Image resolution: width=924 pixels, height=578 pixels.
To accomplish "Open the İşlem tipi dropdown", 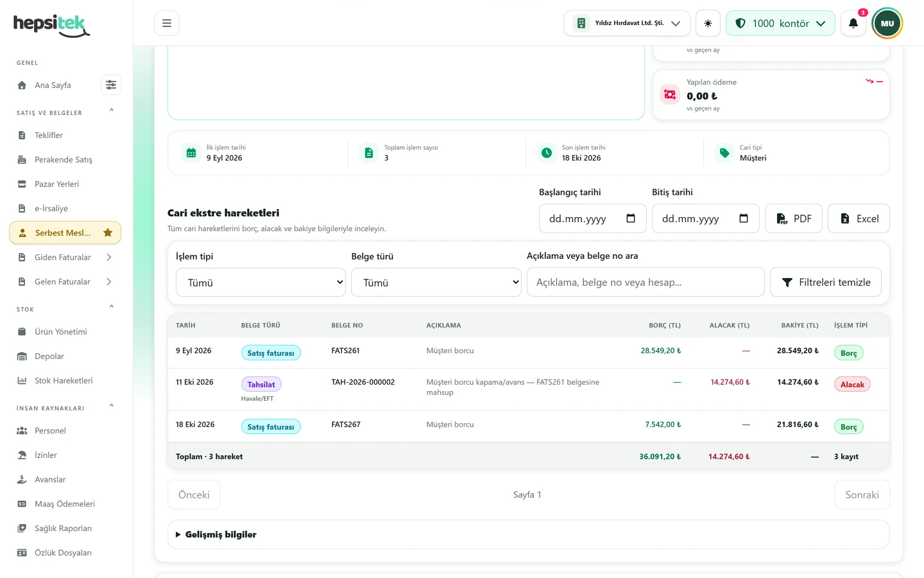I will pos(261,282).
